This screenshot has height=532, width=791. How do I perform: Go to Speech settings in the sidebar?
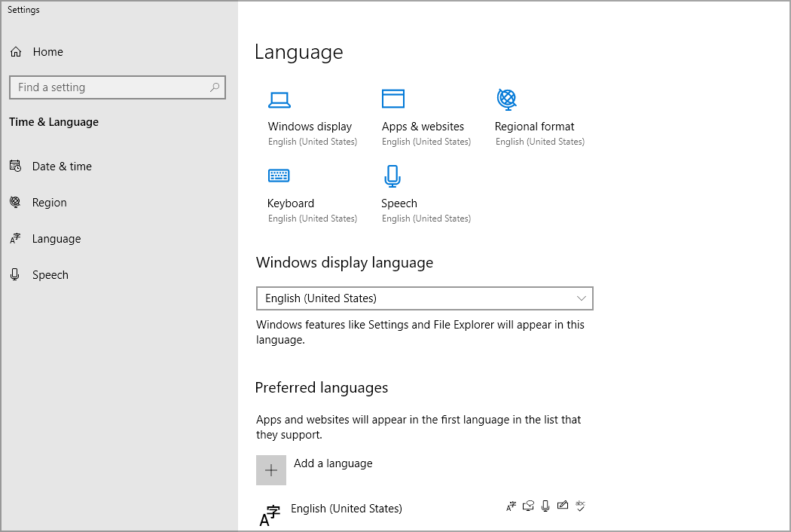48,274
